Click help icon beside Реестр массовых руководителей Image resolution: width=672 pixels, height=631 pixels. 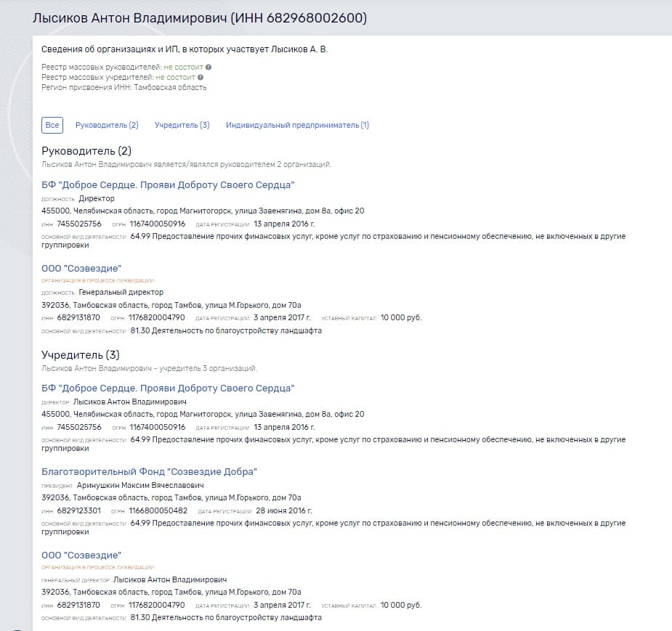tap(209, 68)
